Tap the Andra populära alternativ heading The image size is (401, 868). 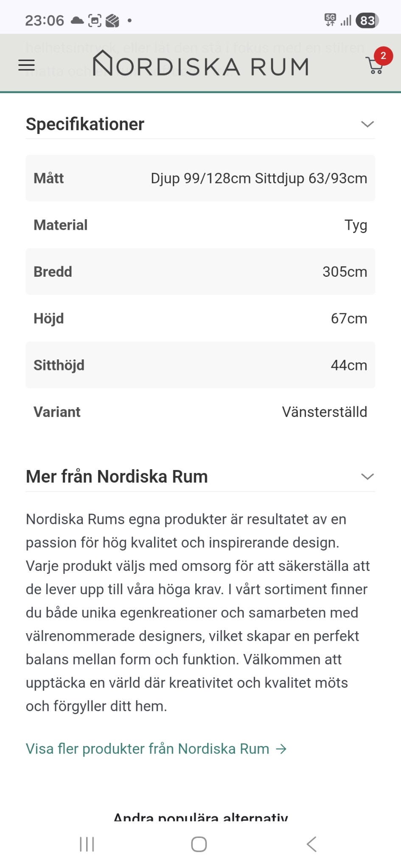(x=200, y=817)
